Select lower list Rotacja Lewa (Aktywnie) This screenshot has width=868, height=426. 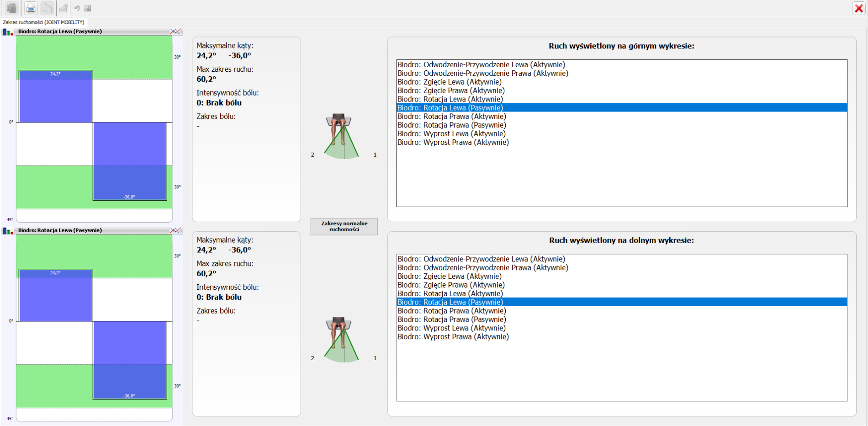click(x=622, y=293)
